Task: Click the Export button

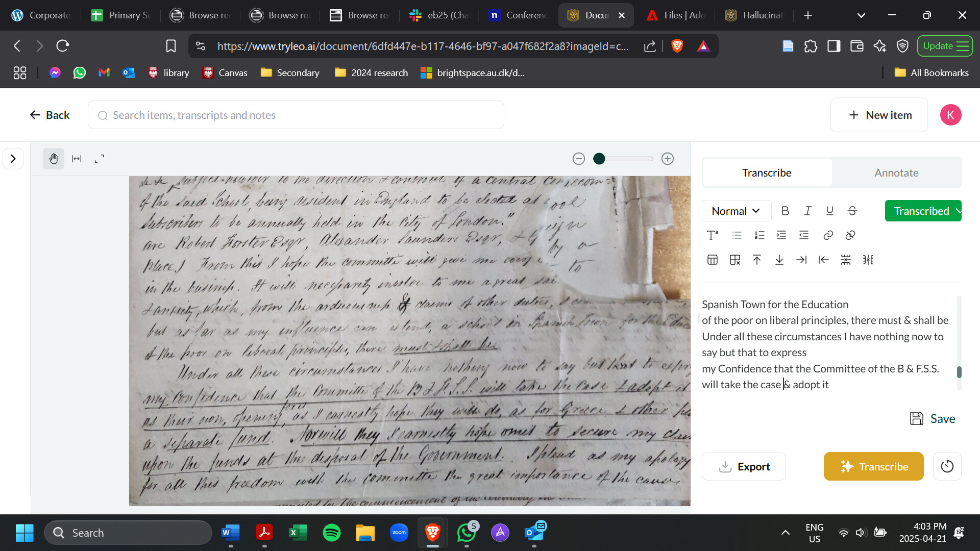Action: click(x=744, y=466)
